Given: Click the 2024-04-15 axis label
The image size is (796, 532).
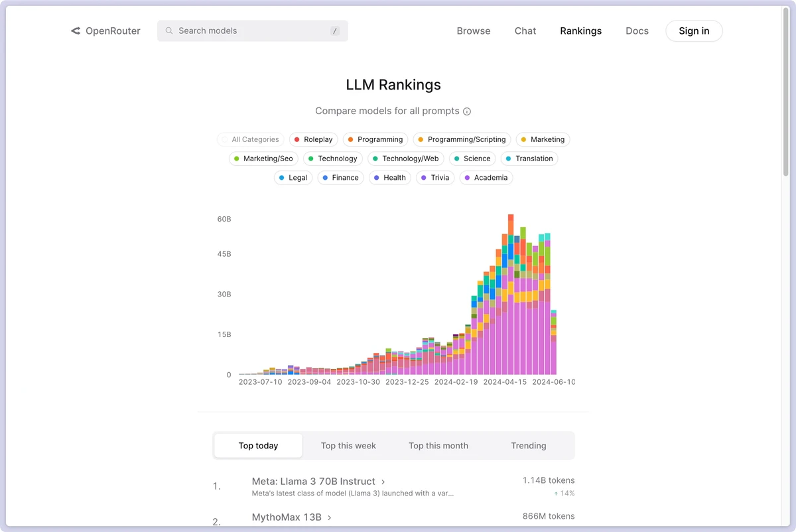Looking at the screenshot, I should click(504, 382).
